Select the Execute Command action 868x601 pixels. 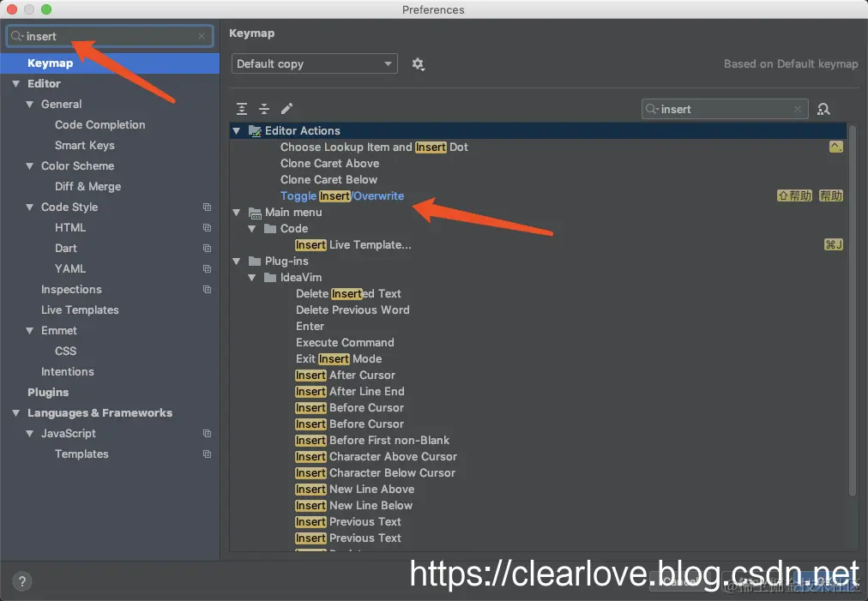point(345,343)
